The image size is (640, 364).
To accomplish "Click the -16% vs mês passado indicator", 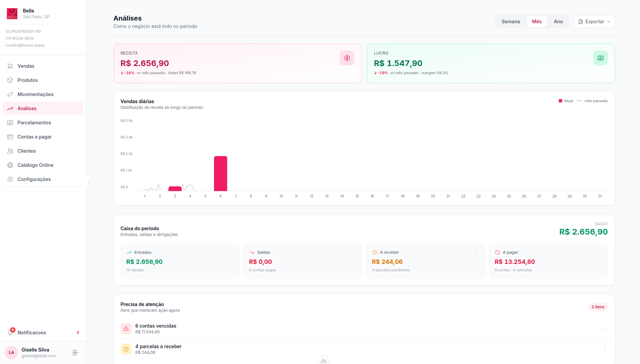I will coord(127,73).
